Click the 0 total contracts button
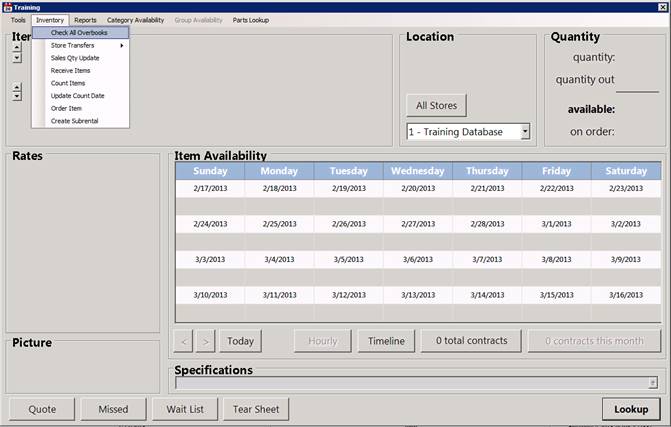Screen dimensions: 671x427 (x=470, y=341)
